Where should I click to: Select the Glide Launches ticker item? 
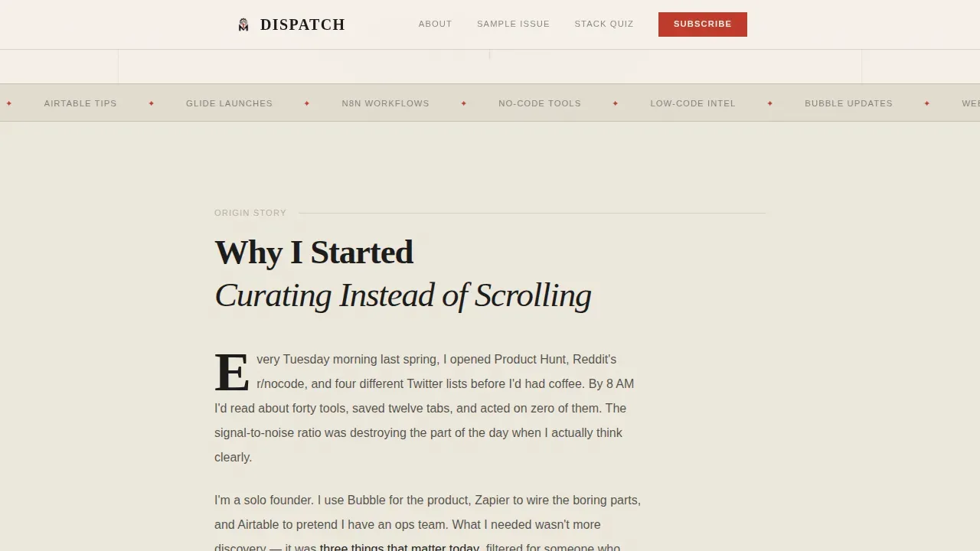point(229,103)
